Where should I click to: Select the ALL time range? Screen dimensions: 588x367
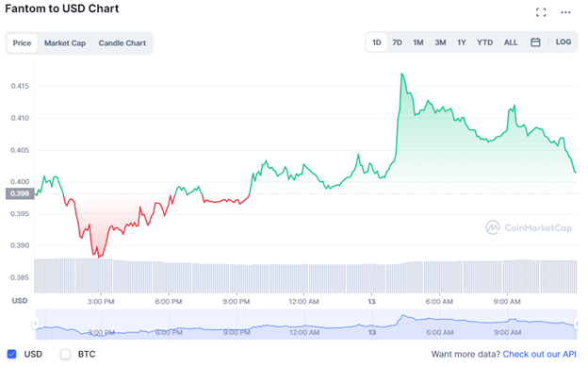(x=511, y=42)
